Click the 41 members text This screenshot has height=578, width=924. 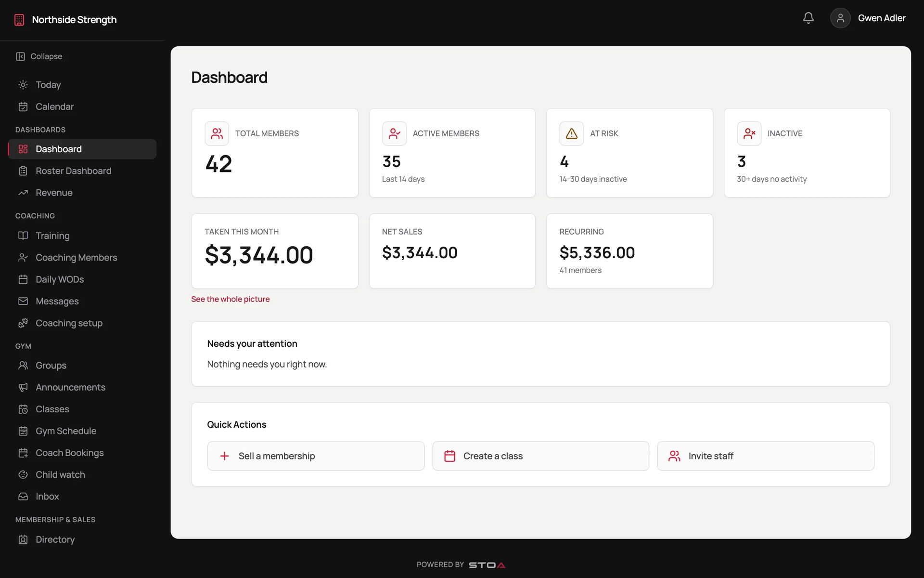pyautogui.click(x=580, y=270)
